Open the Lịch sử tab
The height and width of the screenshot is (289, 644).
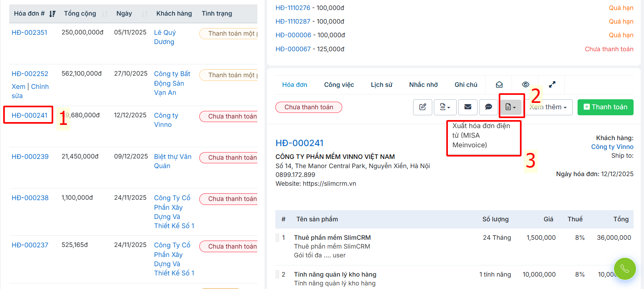click(381, 84)
